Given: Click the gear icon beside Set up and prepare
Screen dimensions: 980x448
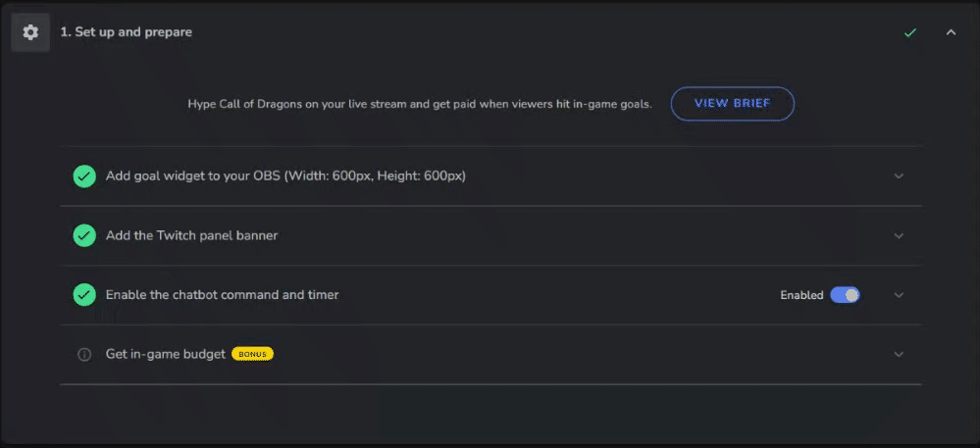Looking at the screenshot, I should (x=30, y=32).
